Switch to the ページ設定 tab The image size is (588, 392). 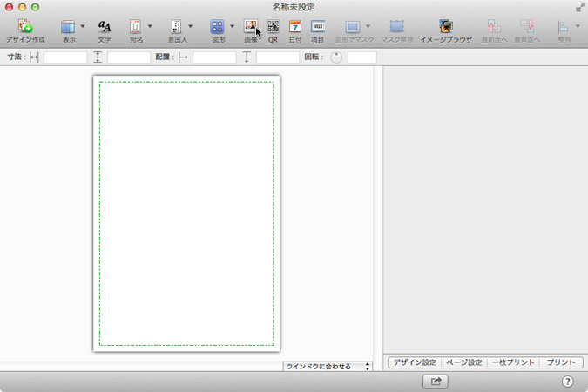(x=463, y=362)
